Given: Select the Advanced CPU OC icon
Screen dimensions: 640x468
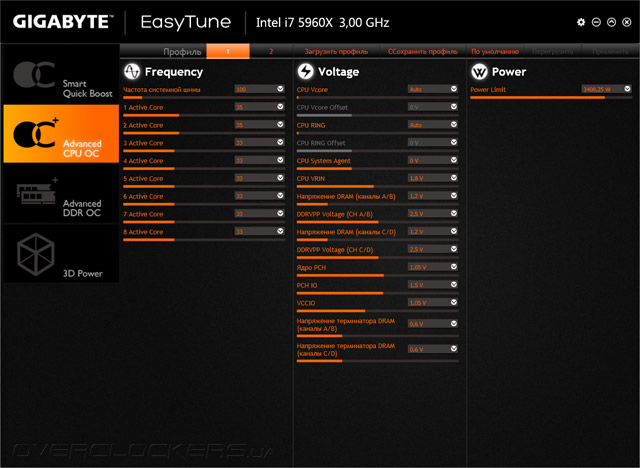Looking at the screenshot, I should pyautogui.click(x=36, y=133).
